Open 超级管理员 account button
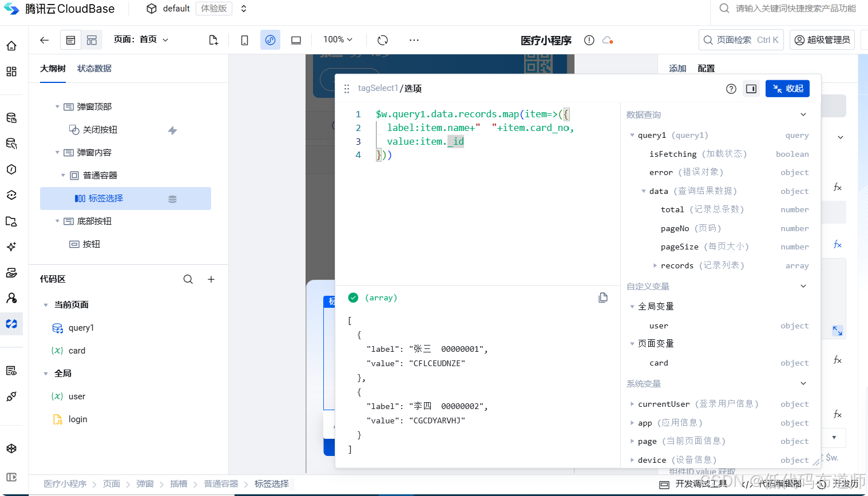 point(822,39)
